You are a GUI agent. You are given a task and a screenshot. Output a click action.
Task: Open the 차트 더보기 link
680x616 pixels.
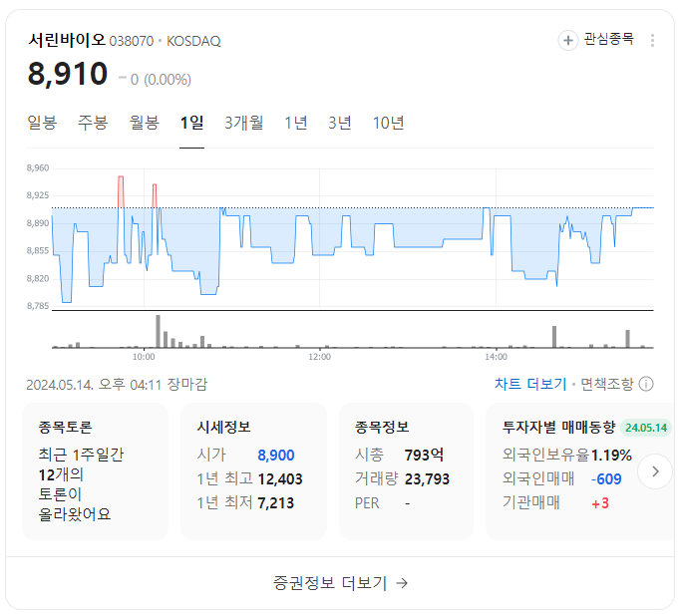pyautogui.click(x=530, y=384)
